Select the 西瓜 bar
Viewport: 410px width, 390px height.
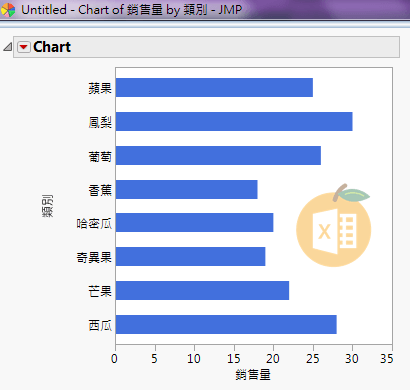(226, 324)
